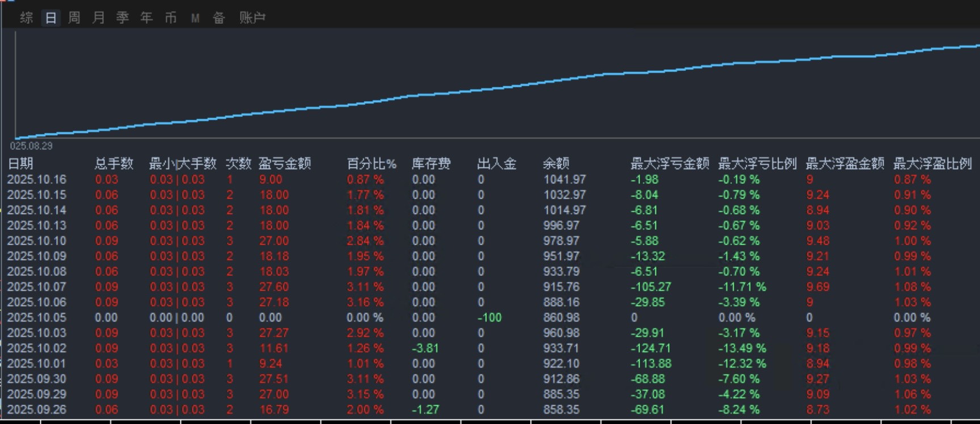Click the 1032.97 balance value
Image resolution: width=980 pixels, height=424 pixels.
[565, 195]
